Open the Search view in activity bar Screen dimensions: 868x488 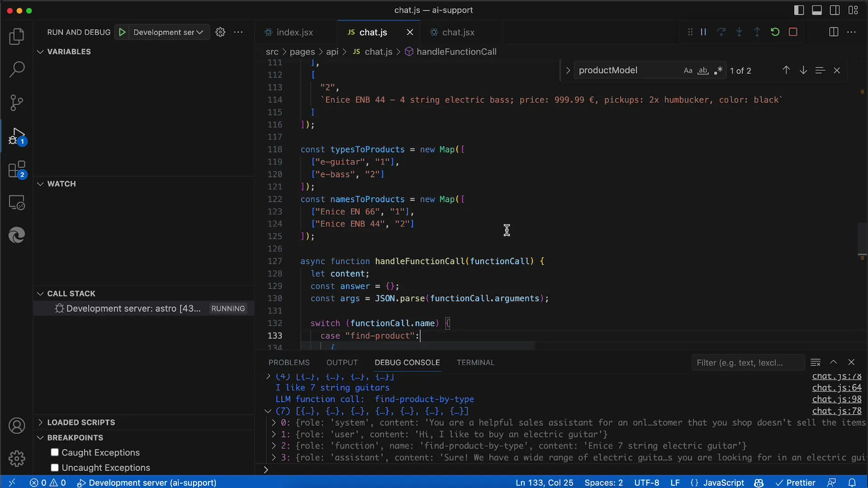pos(17,69)
